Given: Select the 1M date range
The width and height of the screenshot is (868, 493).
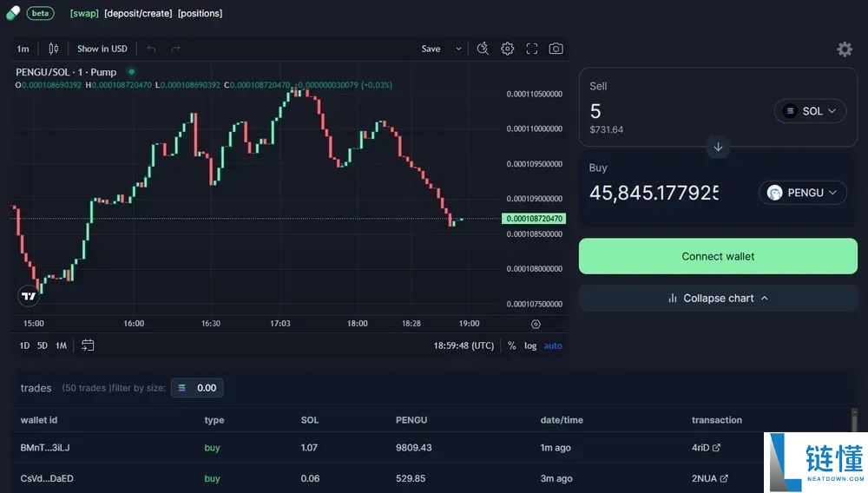Looking at the screenshot, I should (x=61, y=345).
